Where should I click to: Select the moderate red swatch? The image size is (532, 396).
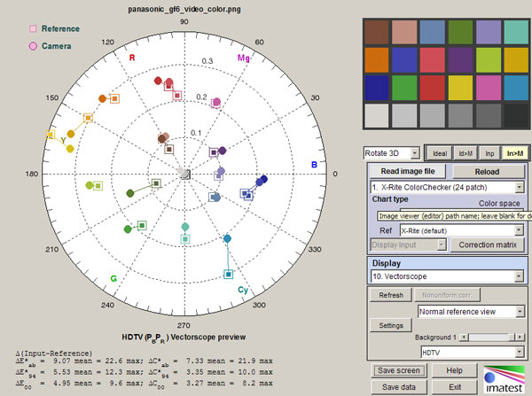(433, 60)
